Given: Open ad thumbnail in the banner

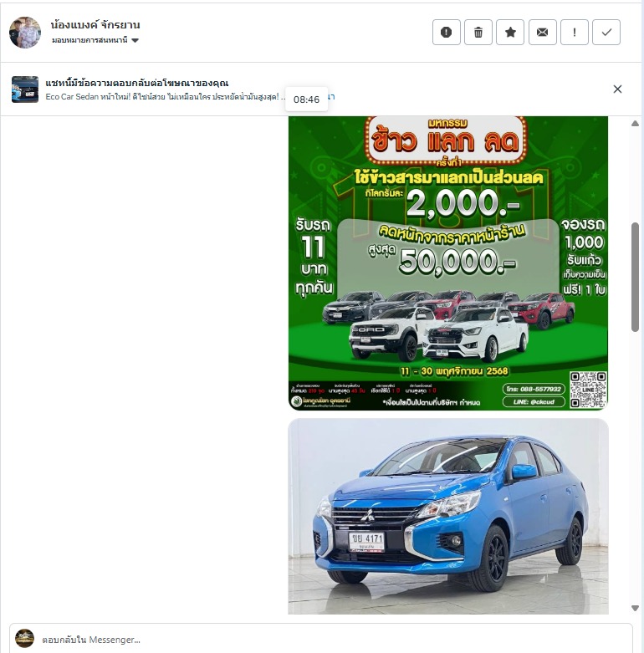Looking at the screenshot, I should (25, 89).
